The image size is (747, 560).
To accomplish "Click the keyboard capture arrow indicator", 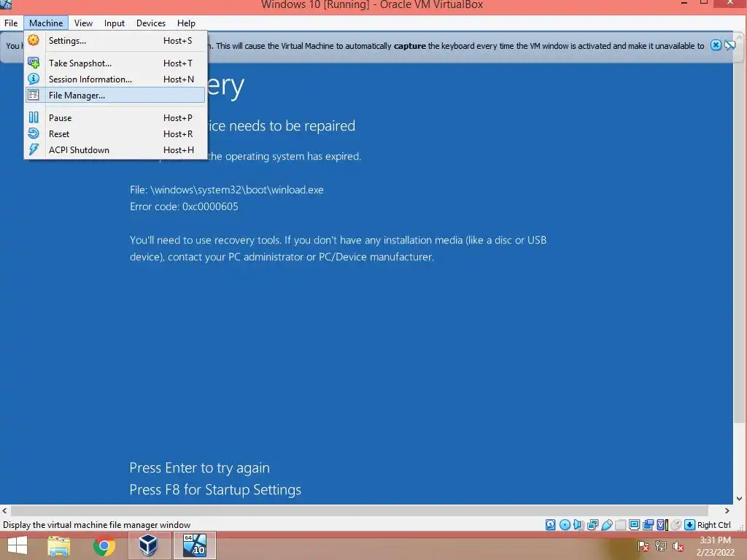I will [689, 525].
